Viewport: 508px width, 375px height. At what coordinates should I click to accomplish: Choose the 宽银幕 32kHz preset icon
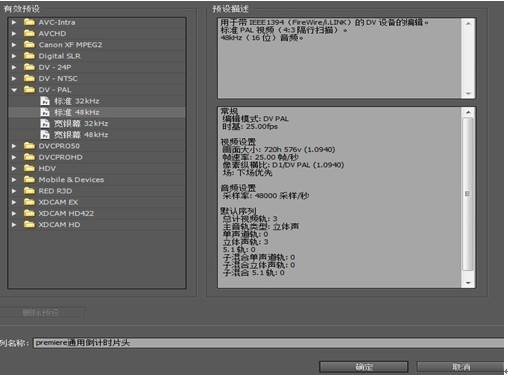(45, 123)
